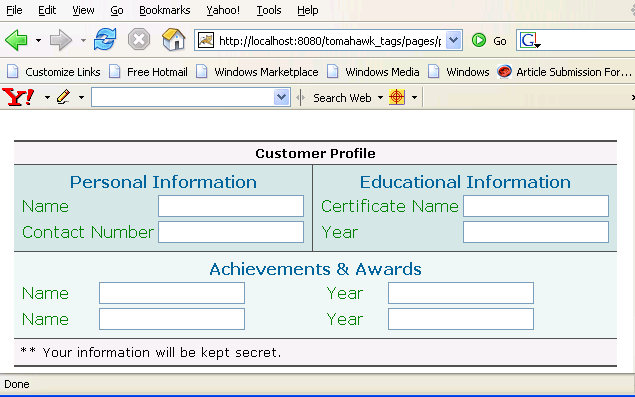Click the Yahoo toolbar pencil icon
The width and height of the screenshot is (635, 397).
(63, 97)
